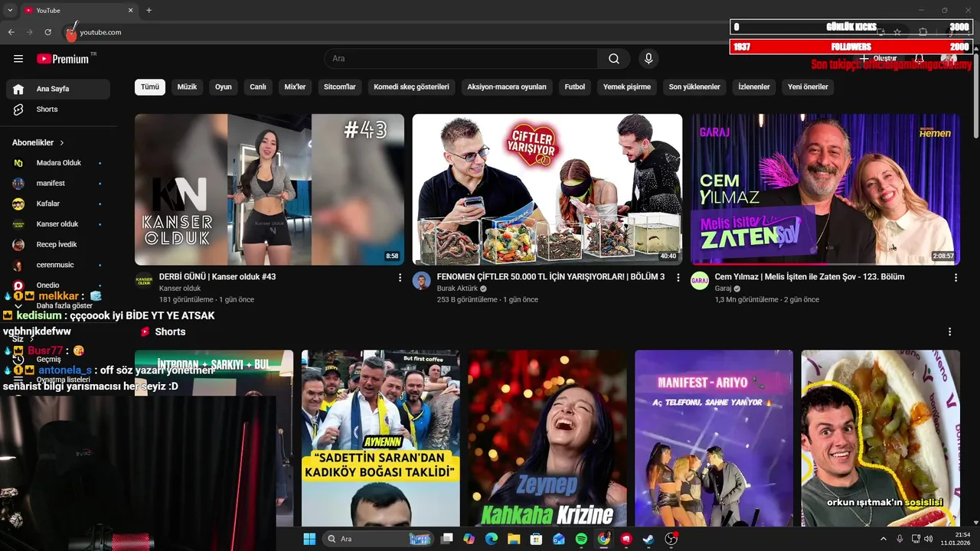Open the Windows Start menu
This screenshot has width=980, height=551.
point(309,539)
